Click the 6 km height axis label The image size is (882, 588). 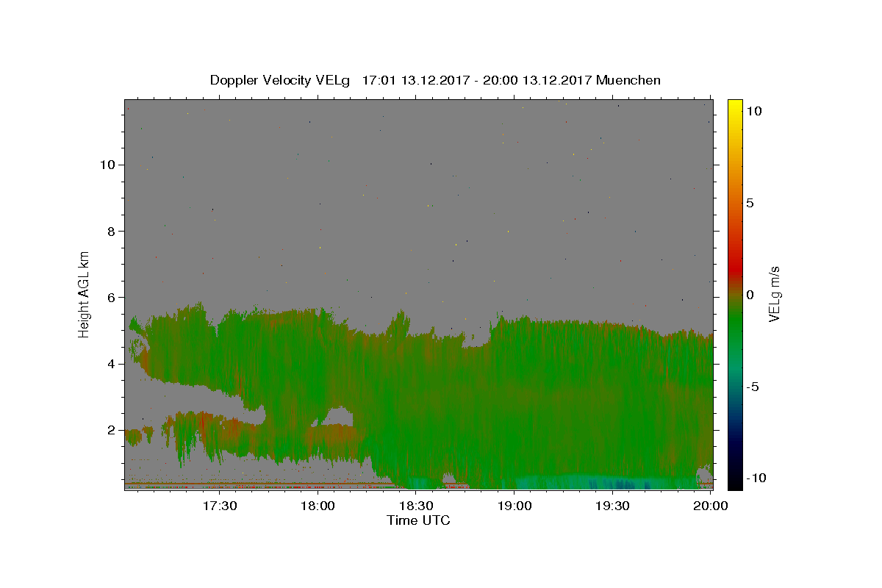(x=112, y=297)
